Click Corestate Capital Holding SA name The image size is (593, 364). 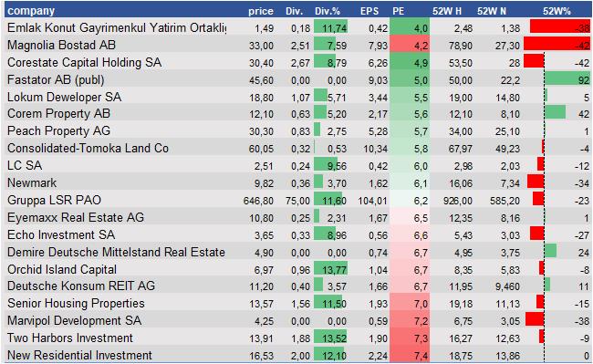(84, 62)
